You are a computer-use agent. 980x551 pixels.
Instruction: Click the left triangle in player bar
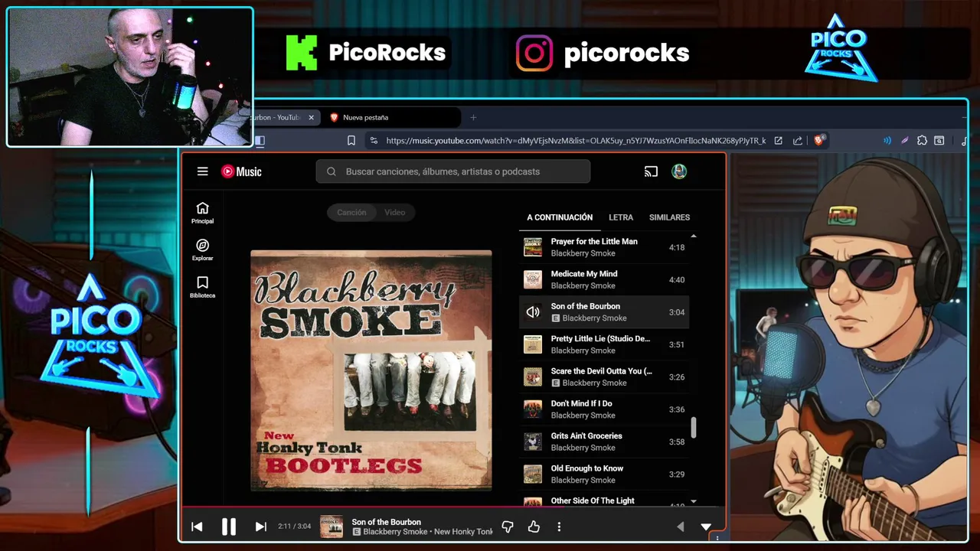click(680, 527)
